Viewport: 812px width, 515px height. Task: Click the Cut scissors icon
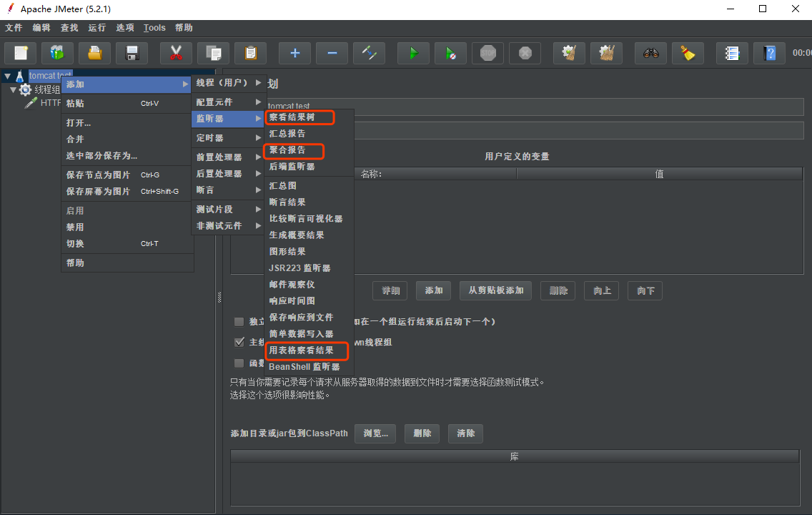[x=176, y=53]
